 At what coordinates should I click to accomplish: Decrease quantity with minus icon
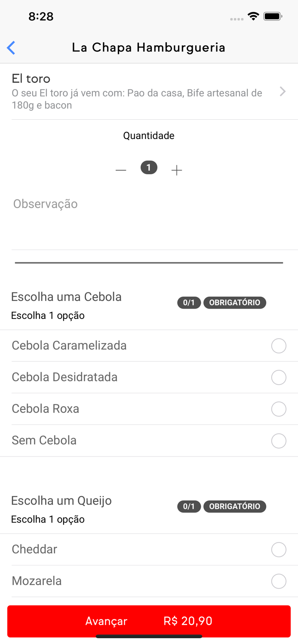point(121,170)
